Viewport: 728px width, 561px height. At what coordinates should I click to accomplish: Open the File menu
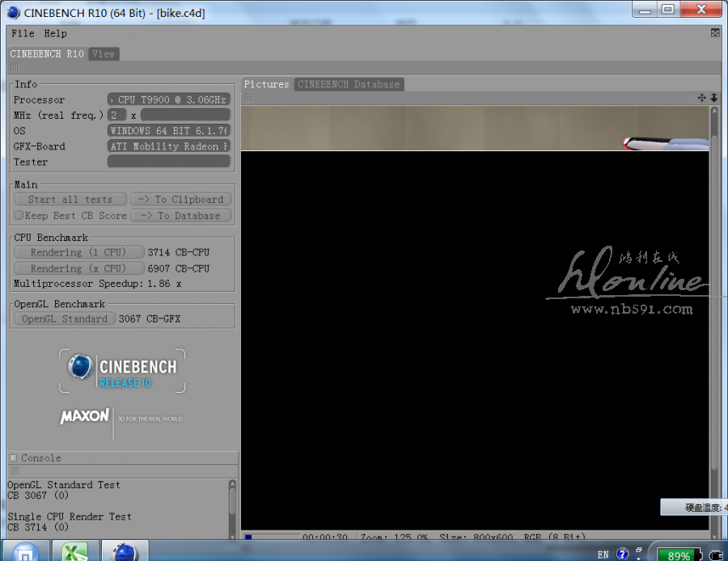tap(23, 33)
